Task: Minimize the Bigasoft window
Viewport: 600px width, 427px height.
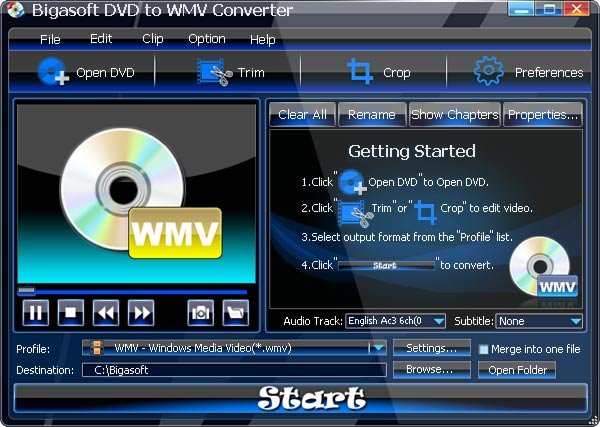Action: point(520,8)
